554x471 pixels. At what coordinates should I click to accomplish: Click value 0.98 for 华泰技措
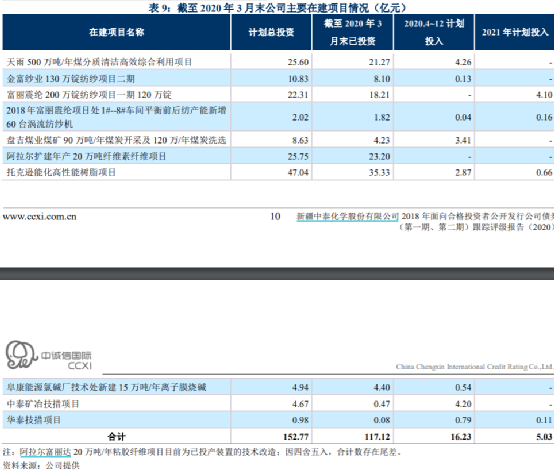click(300, 420)
